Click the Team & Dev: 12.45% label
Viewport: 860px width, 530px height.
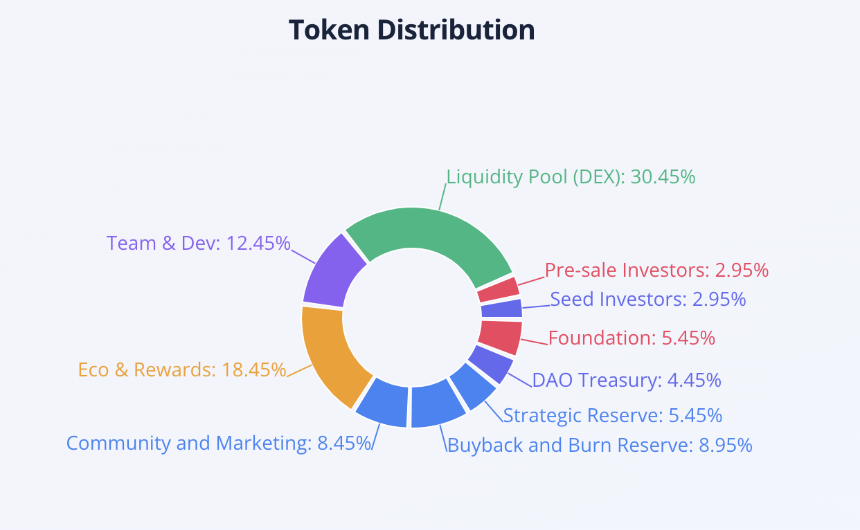(x=198, y=243)
